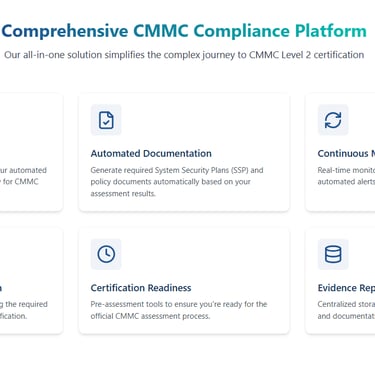Open the Certification Readiness card title

[x=141, y=288]
